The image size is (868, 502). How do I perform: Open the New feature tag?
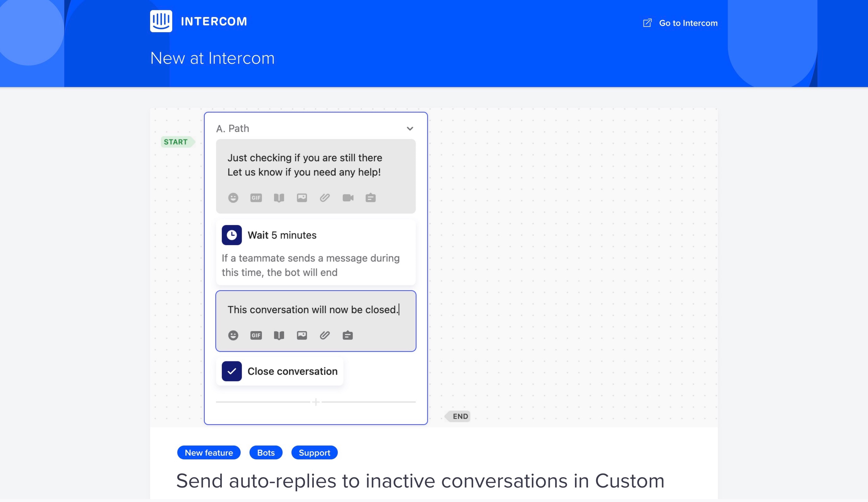click(209, 452)
